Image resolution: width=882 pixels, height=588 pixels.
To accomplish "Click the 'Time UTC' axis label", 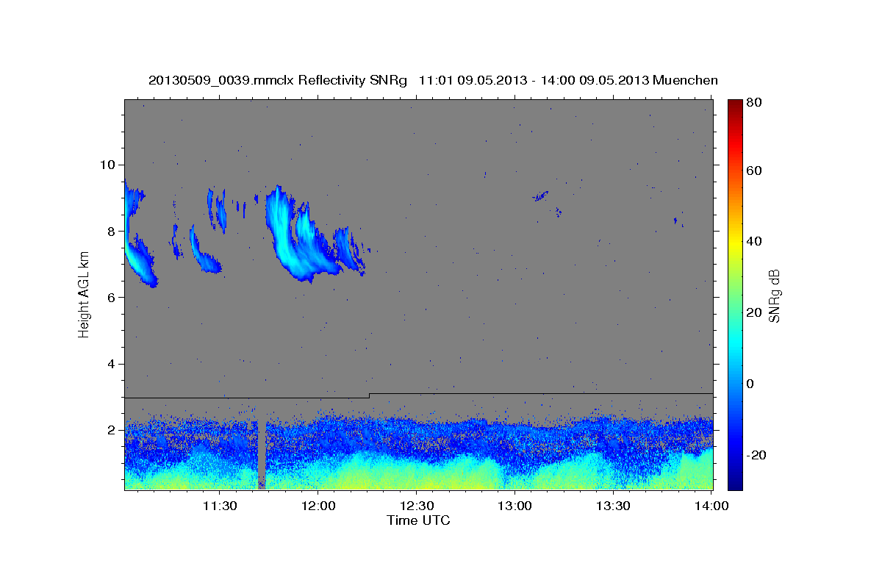I will (x=418, y=520).
